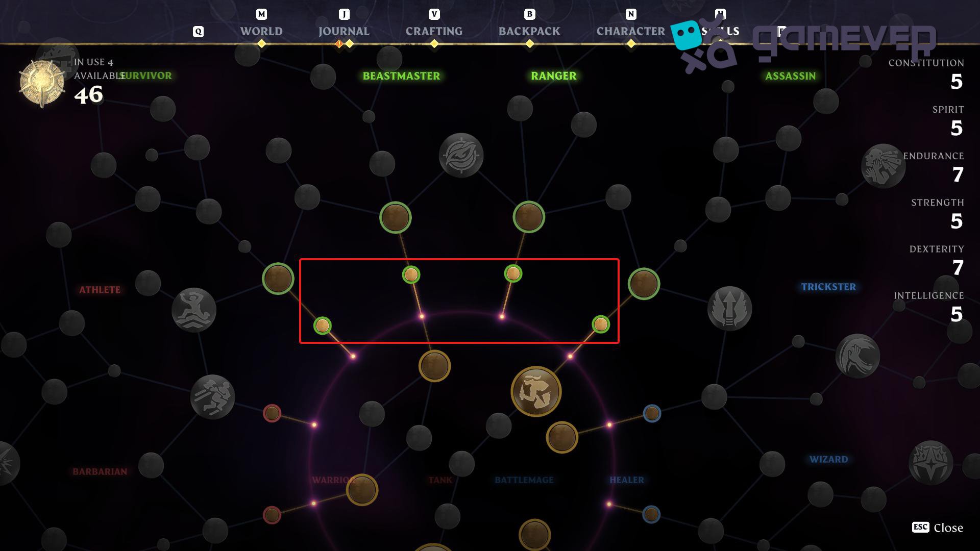
Task: Click the available skill points count 46
Action: point(88,95)
